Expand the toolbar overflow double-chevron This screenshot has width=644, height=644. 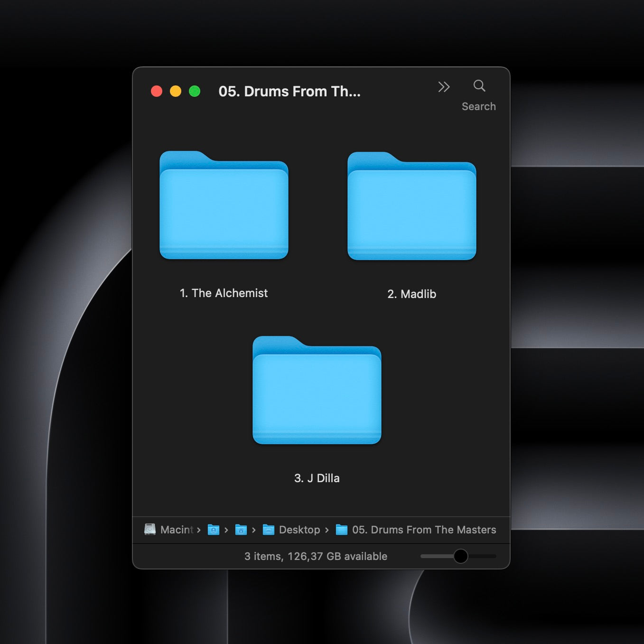pyautogui.click(x=444, y=87)
